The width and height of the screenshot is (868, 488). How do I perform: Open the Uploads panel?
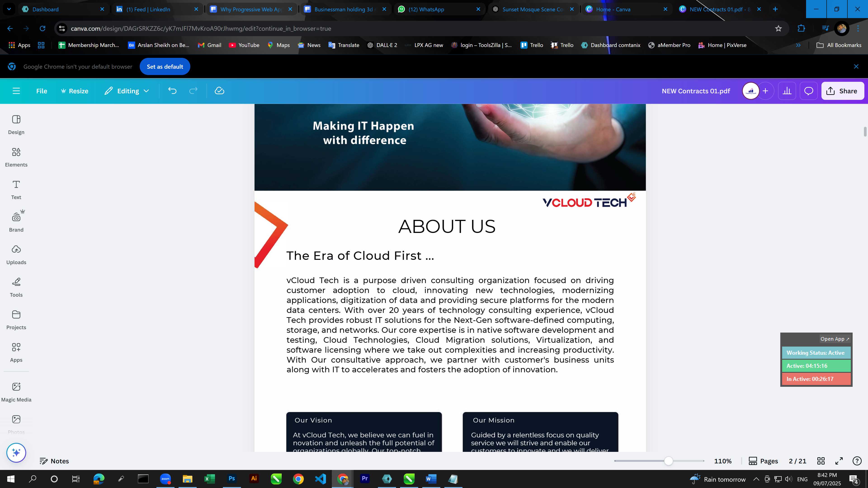[x=16, y=255]
